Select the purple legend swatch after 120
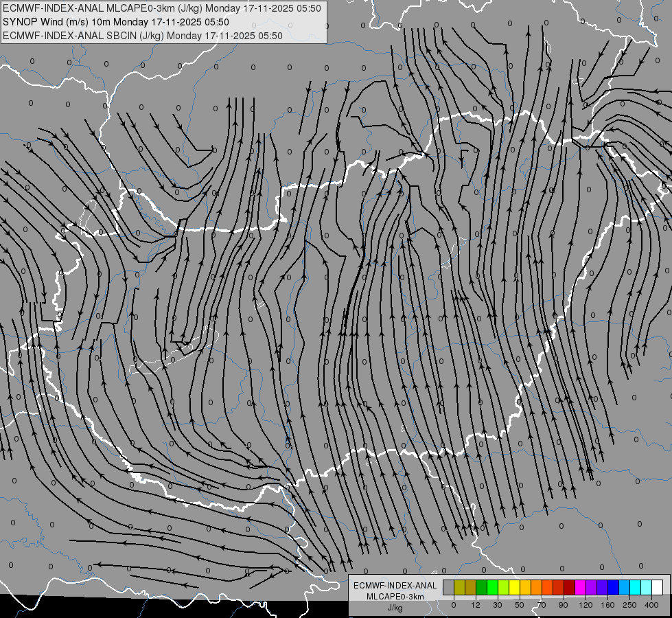 point(592,587)
